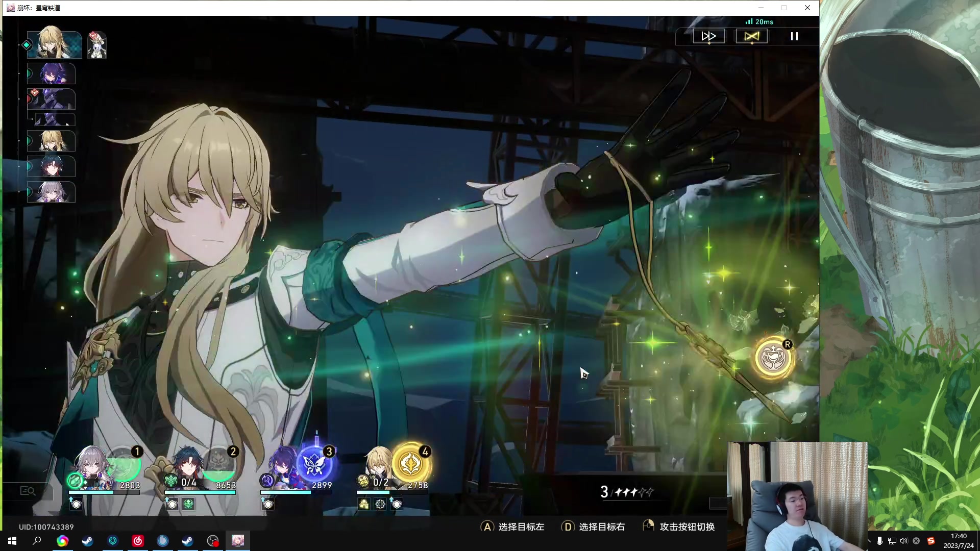
Task: Click the webcam overlay of the streamer
Action: 797,496
